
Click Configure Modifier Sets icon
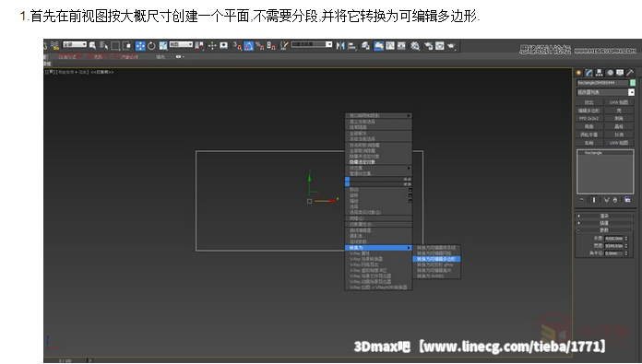[x=627, y=200]
